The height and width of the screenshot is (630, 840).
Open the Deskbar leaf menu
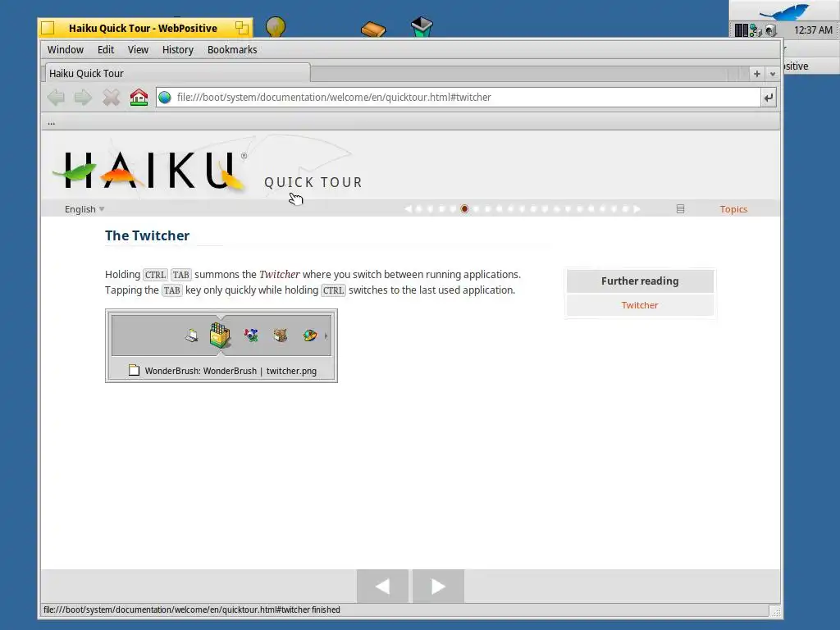point(783,11)
